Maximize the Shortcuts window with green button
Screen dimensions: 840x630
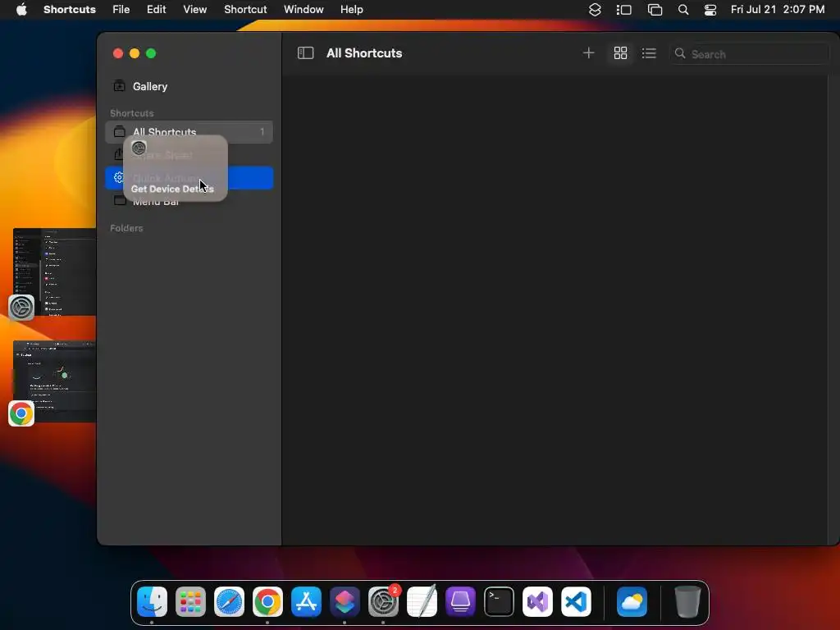tap(151, 53)
